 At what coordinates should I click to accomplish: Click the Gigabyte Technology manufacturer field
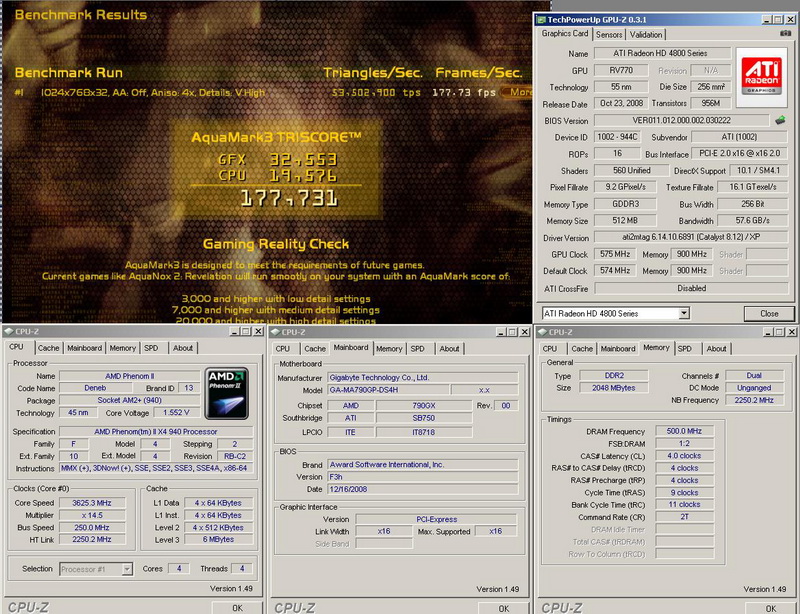tap(422, 378)
